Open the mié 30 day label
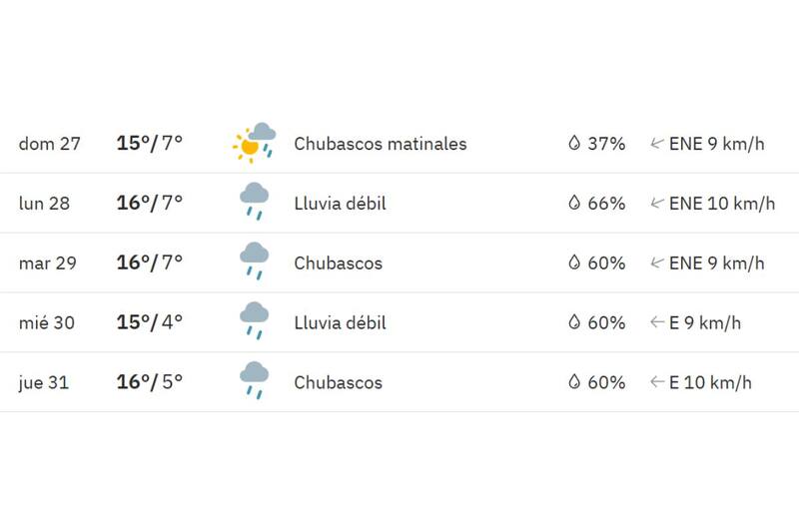Viewport: 799px width, 532px height. (x=48, y=323)
